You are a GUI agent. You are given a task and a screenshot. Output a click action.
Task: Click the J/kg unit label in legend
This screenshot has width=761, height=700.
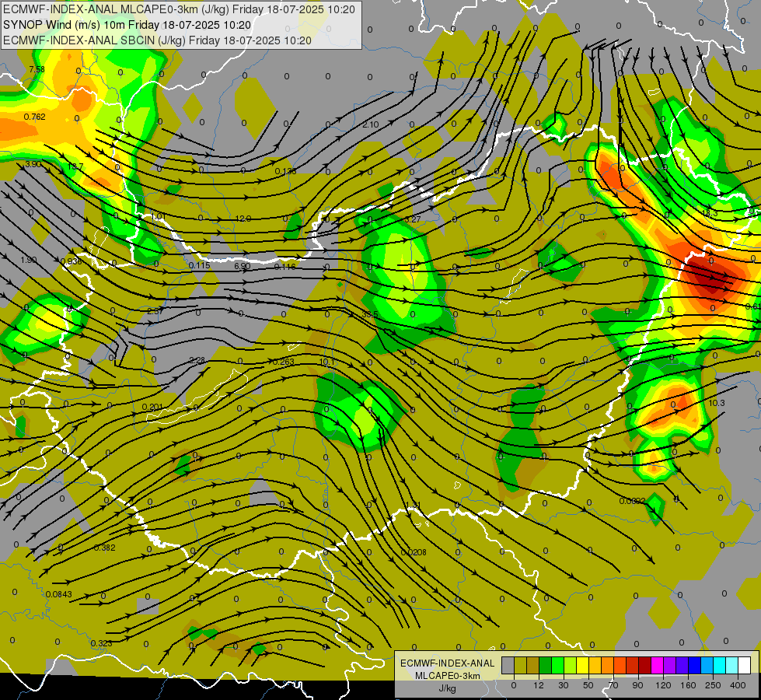point(448,688)
